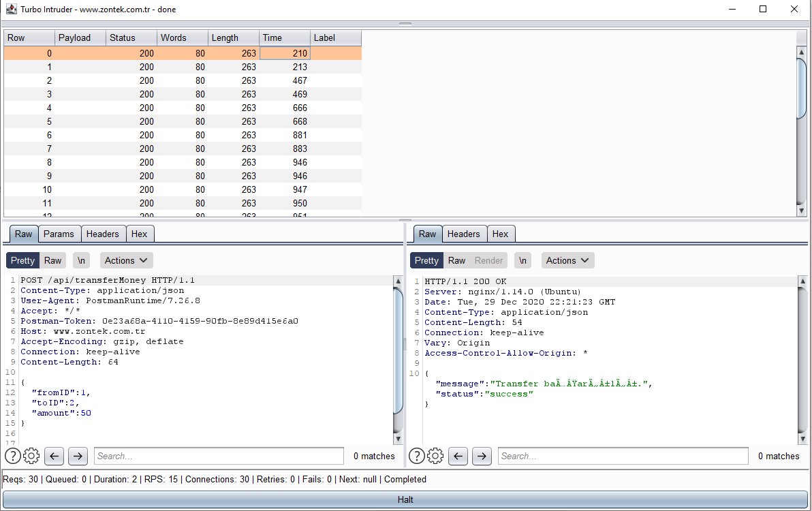The image size is (812, 511).
Task: Click the forward arrow in the response panel
Action: point(482,456)
